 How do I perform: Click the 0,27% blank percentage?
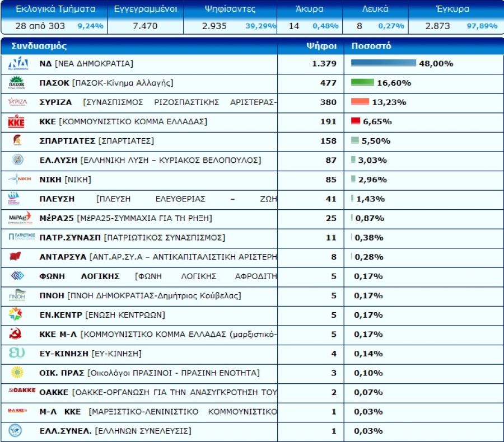(x=391, y=26)
